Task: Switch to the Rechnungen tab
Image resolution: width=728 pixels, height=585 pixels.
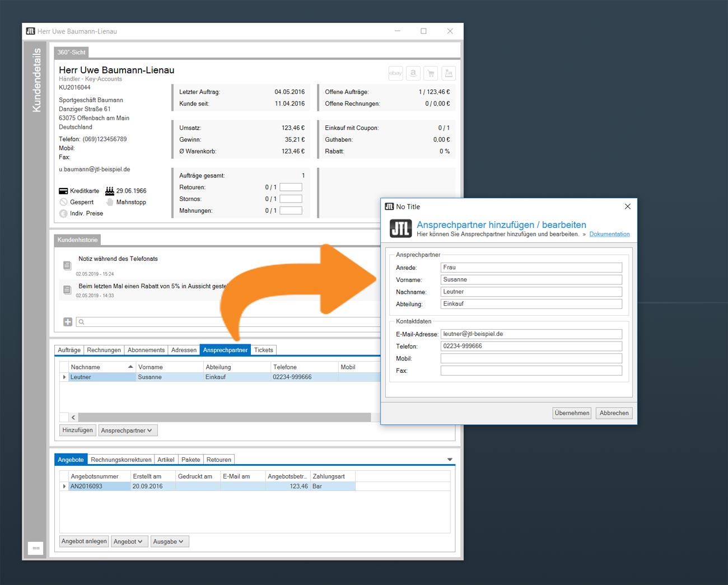Action: click(x=104, y=350)
